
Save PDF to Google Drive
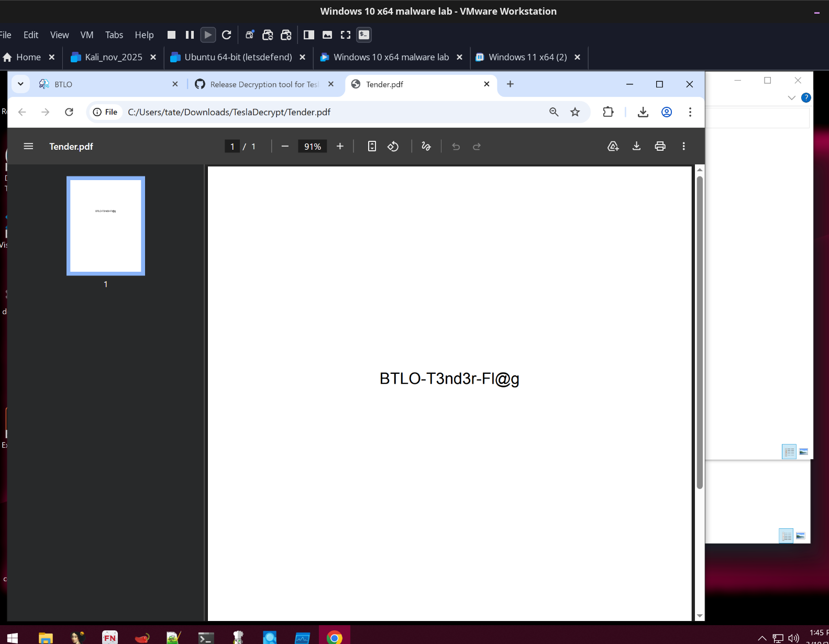point(613,147)
